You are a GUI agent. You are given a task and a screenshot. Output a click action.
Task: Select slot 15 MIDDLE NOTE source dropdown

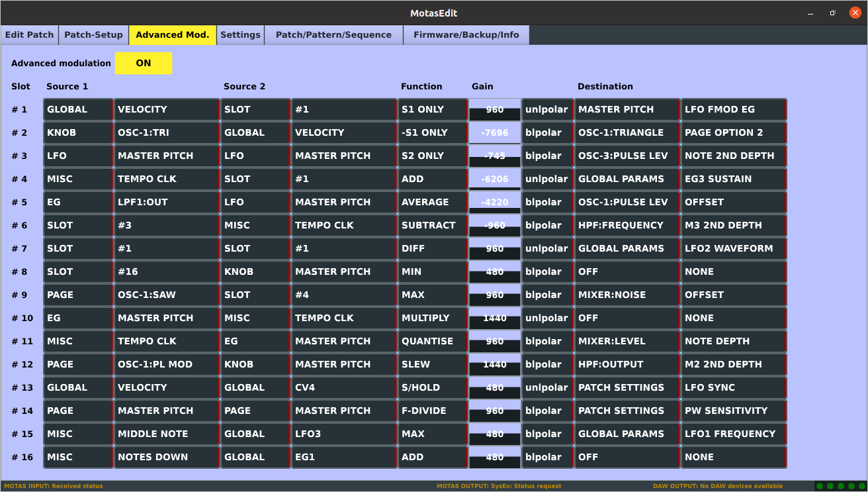point(167,434)
